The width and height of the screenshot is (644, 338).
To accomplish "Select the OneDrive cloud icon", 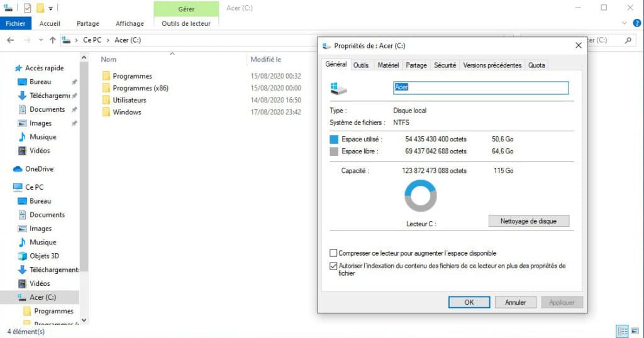I will pos(18,168).
